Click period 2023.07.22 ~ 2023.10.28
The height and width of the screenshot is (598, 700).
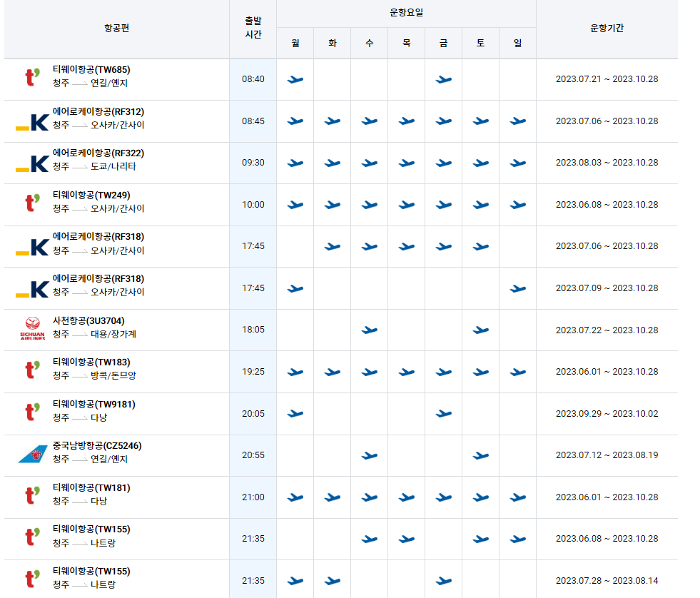tap(607, 330)
